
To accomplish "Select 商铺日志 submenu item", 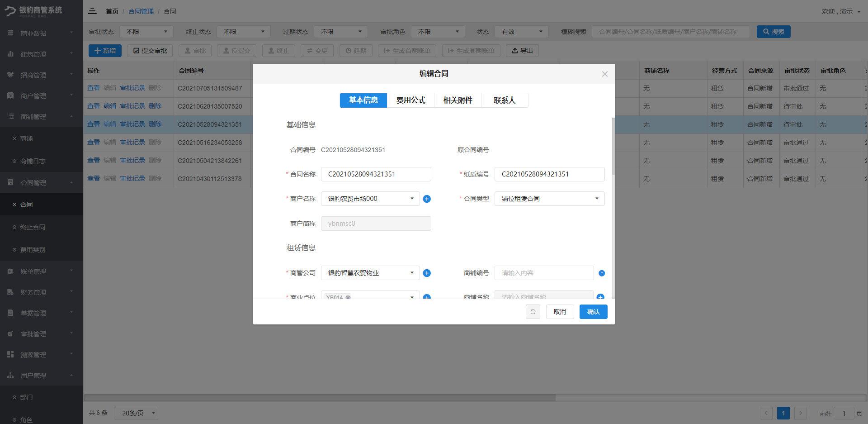I will click(42, 161).
